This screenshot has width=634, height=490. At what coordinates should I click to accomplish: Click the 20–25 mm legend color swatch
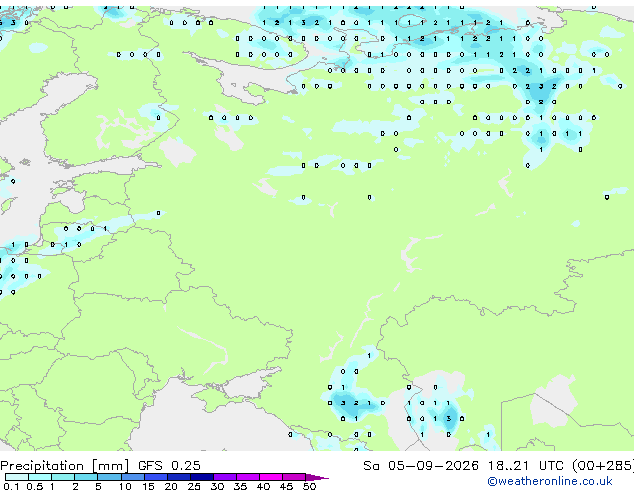[179, 477]
